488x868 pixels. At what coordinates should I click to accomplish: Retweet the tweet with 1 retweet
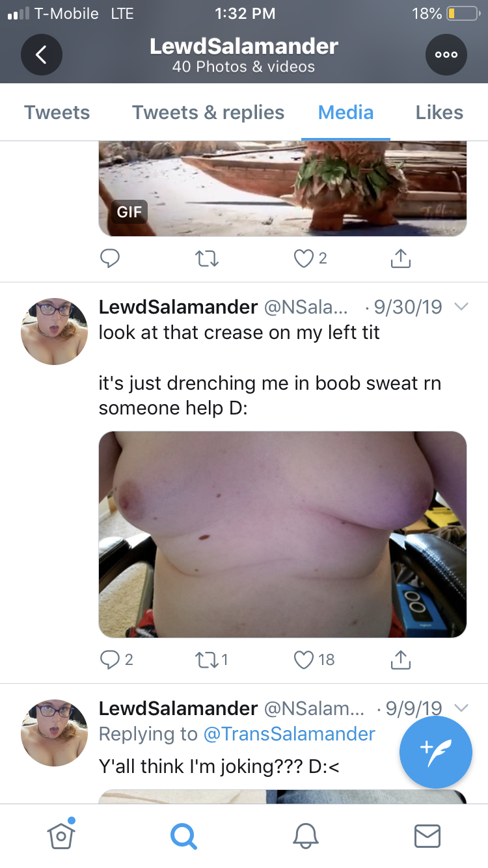(x=212, y=660)
